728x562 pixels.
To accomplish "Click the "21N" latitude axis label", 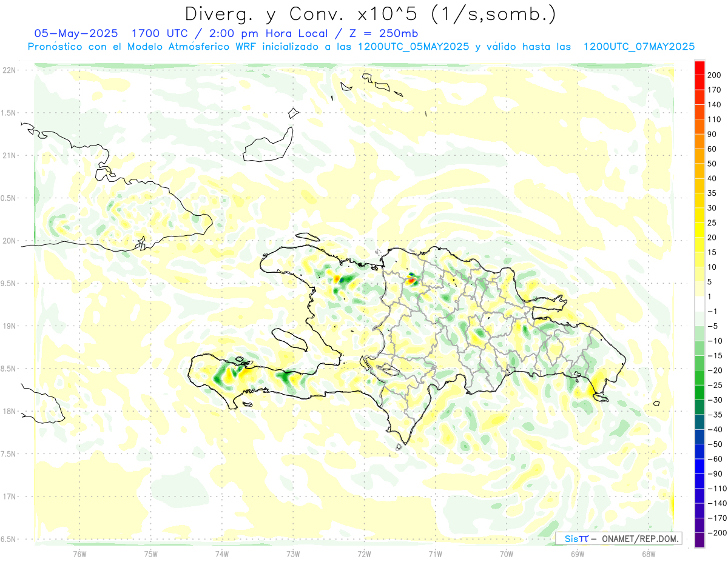I will (x=9, y=156).
